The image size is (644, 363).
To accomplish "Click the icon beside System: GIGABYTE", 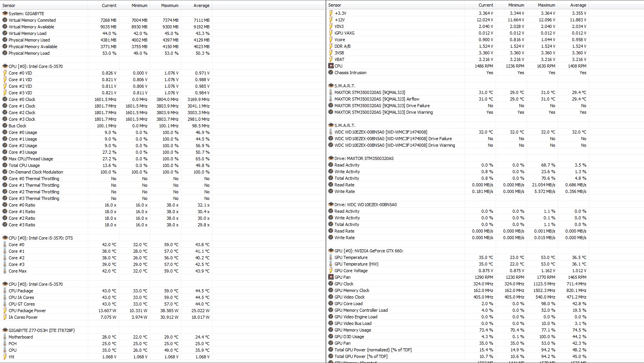I will [5, 14].
